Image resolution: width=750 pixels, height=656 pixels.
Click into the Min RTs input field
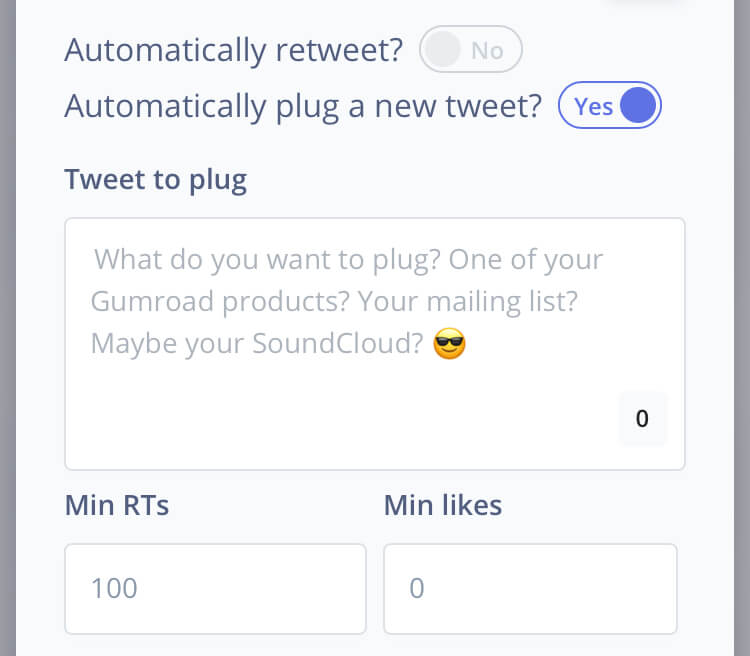click(x=215, y=588)
